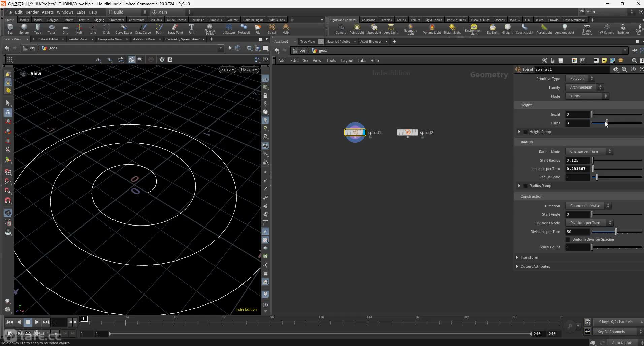Open the network editor Layout menu

(x=347, y=61)
